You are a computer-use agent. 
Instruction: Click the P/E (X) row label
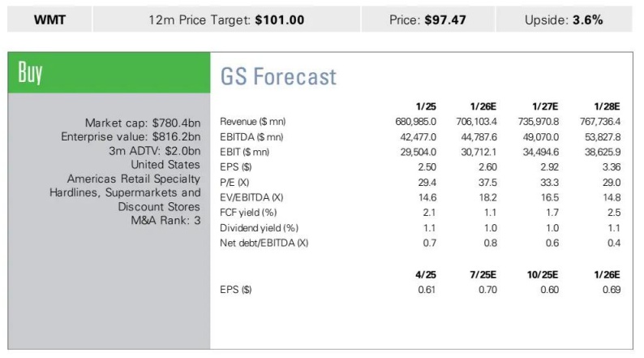pyautogui.click(x=234, y=183)
